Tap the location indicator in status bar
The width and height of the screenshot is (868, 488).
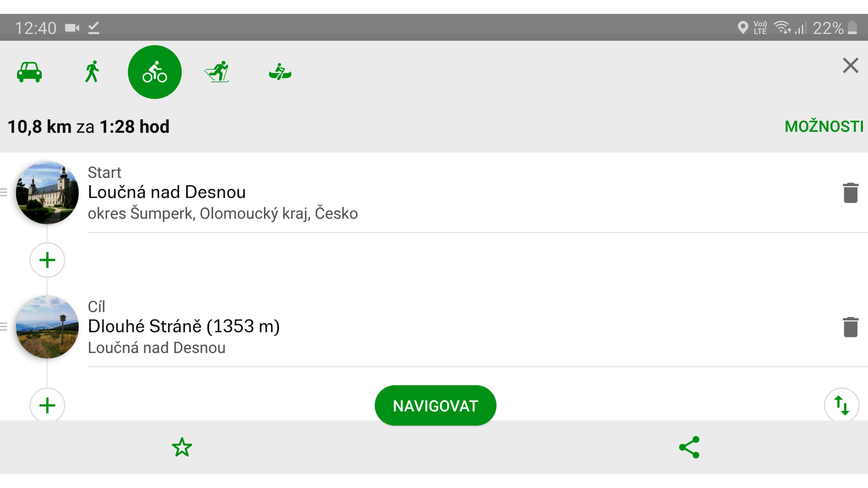(x=743, y=28)
